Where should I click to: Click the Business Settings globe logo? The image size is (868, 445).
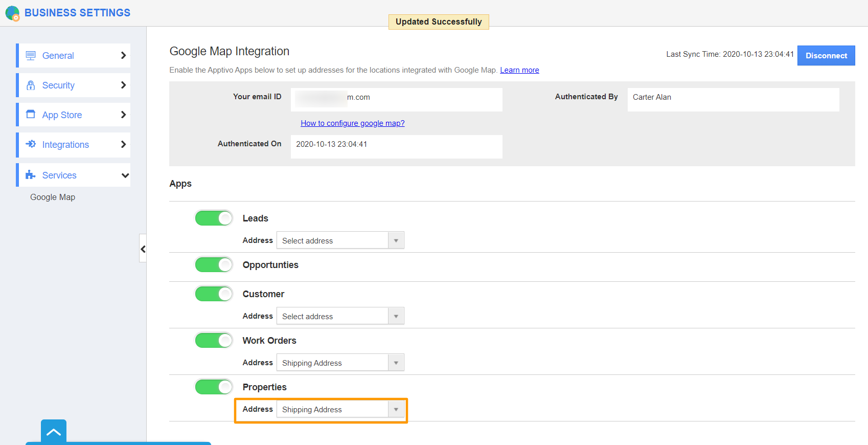click(x=12, y=13)
